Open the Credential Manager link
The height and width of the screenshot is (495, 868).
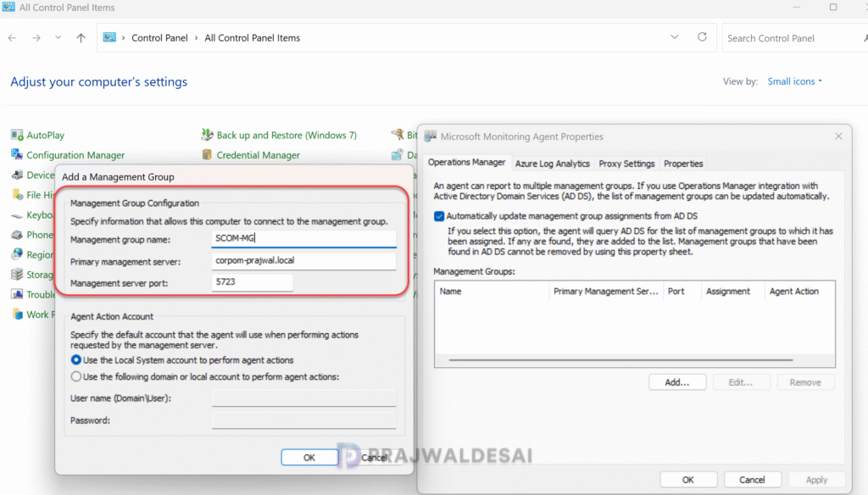258,155
